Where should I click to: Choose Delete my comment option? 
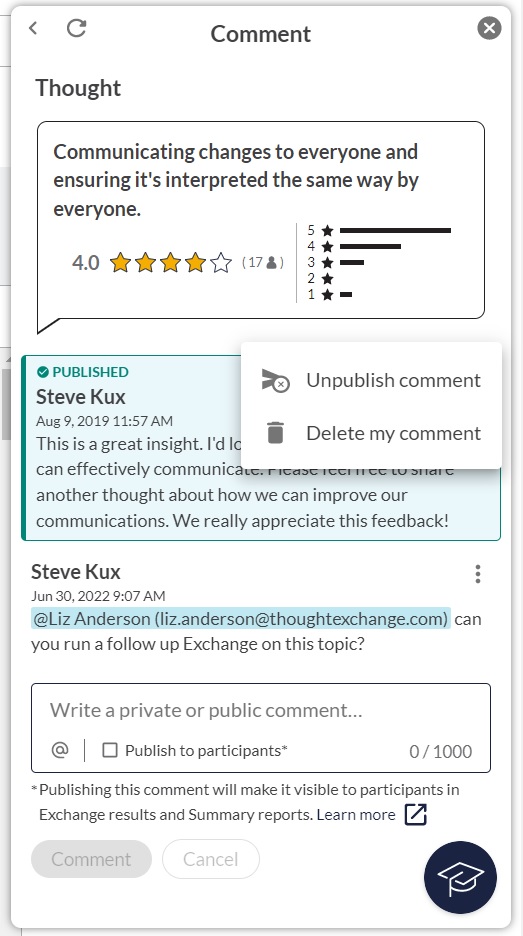pos(371,433)
